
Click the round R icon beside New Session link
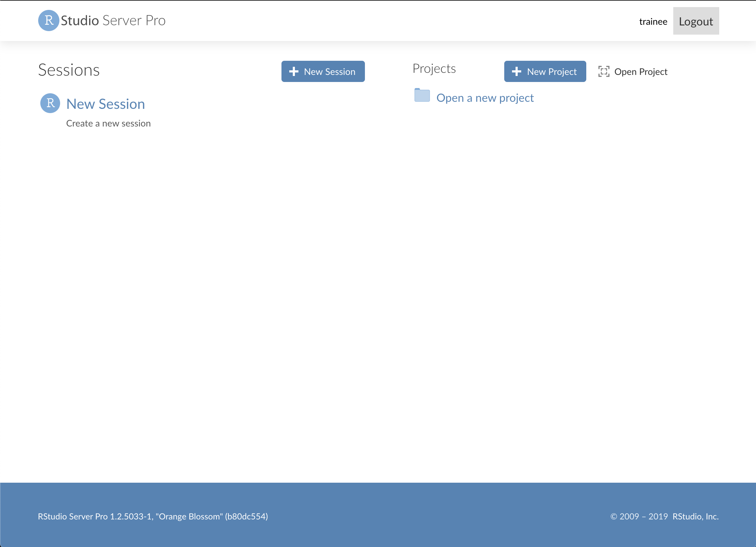click(50, 103)
